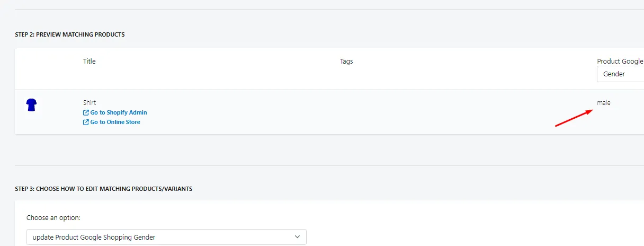Click the red arrow annotation pointing at male
This screenshot has width=644, height=246.
[x=574, y=118]
